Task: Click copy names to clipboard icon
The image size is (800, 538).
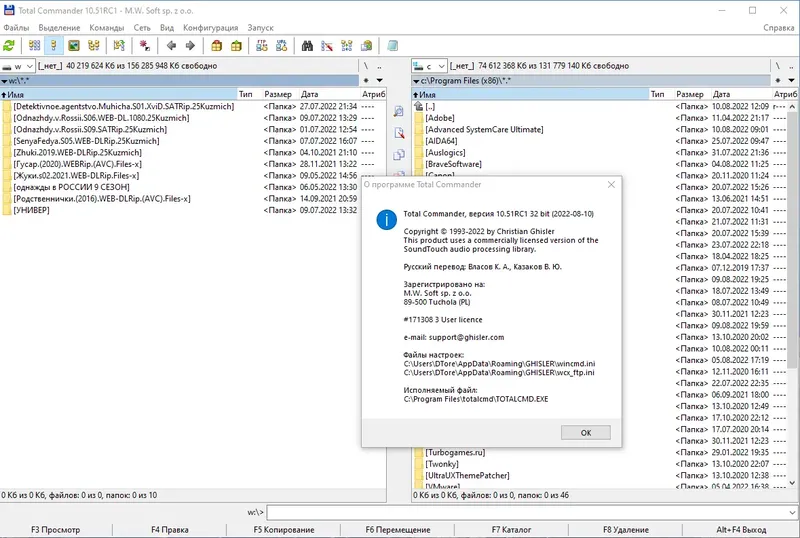Action: pyautogui.click(x=366, y=45)
